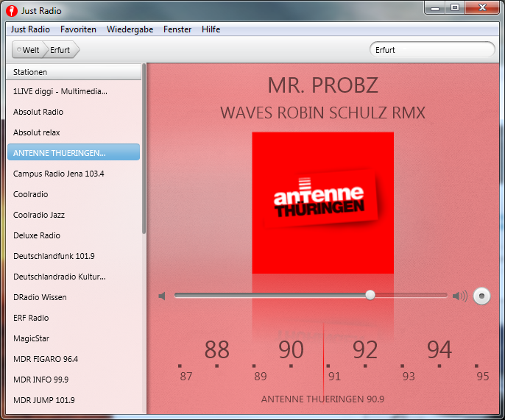Click frequency 90 on the tuner dial
505x420 pixels.
tap(291, 350)
